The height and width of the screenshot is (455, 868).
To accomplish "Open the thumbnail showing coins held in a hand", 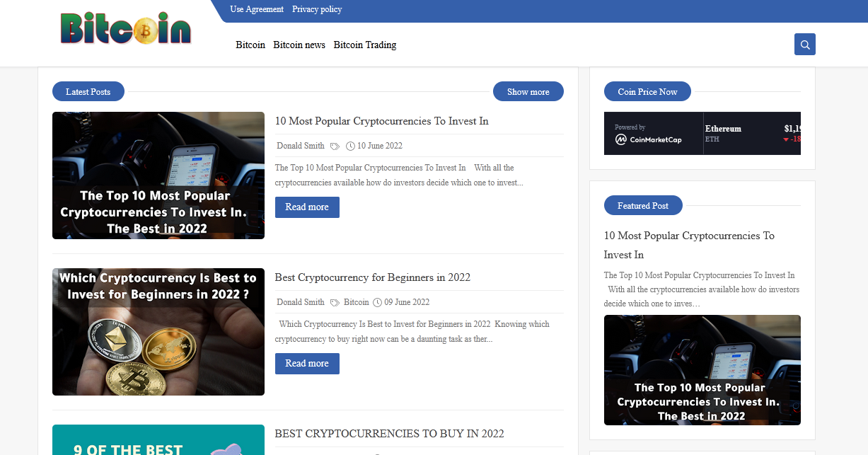I will coord(158,332).
